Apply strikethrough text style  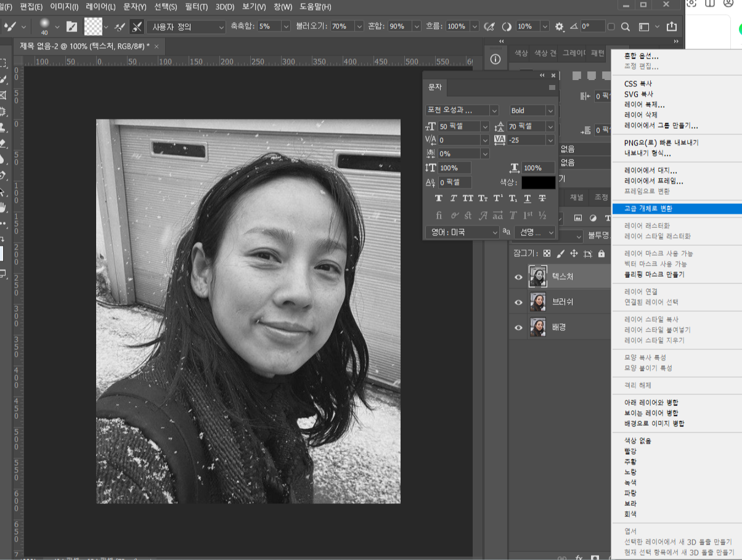(542, 198)
